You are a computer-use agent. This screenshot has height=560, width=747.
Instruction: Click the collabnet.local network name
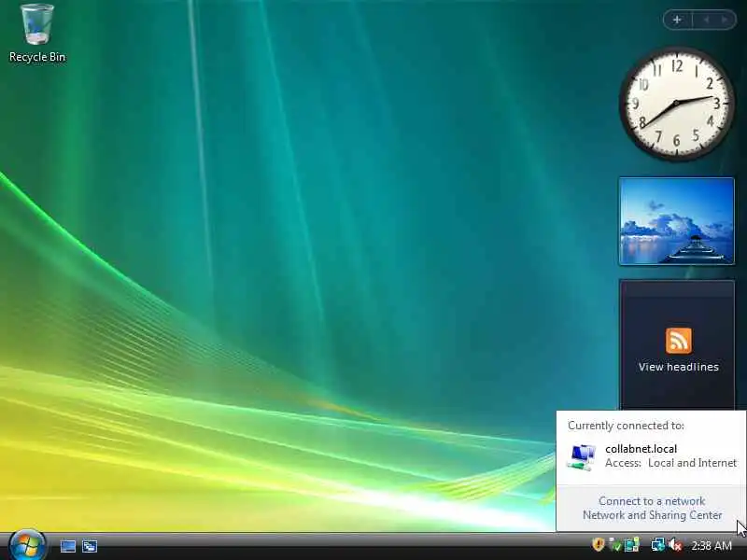pyautogui.click(x=641, y=449)
